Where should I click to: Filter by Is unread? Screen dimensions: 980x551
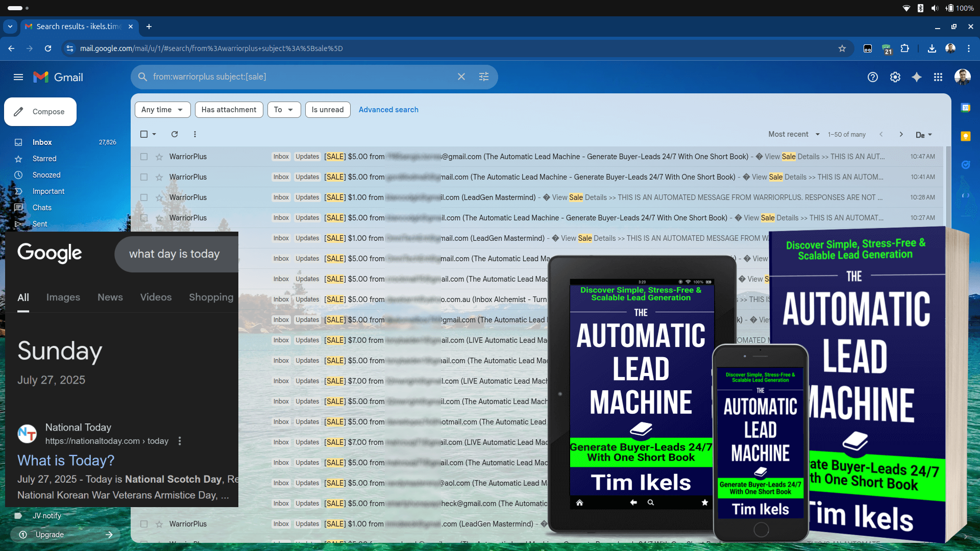328,110
